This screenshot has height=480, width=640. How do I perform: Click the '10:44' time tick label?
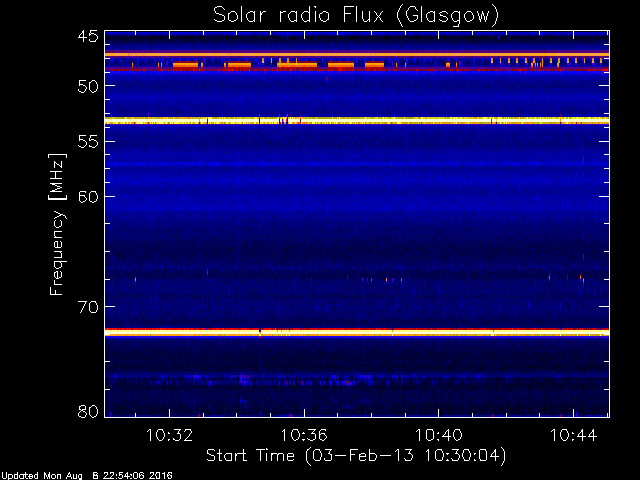click(x=573, y=435)
